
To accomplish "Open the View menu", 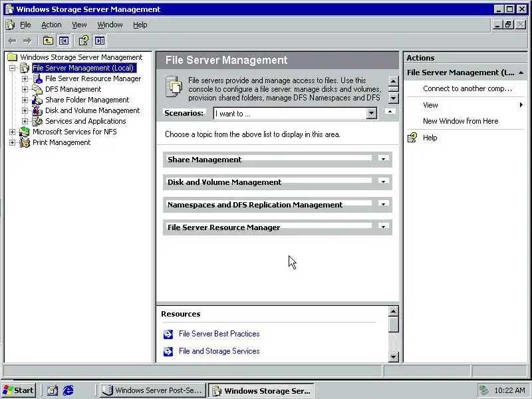I will pos(79,25).
